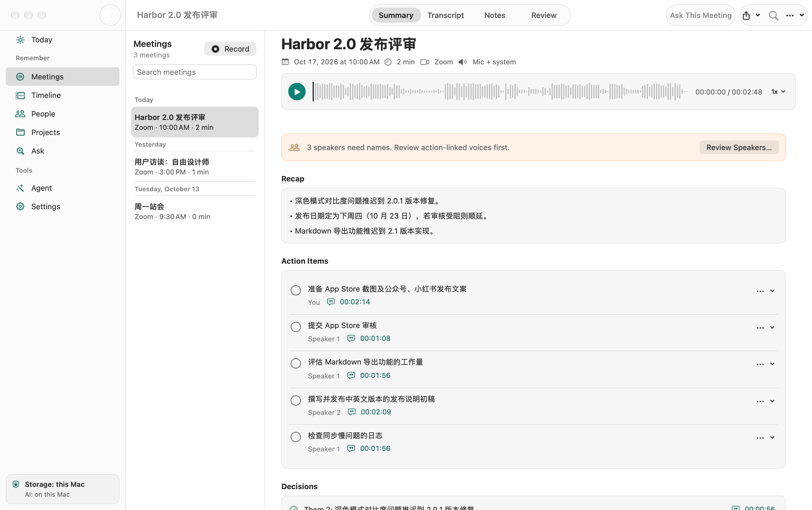Screen dimensions: 812x510
Task: Expand the 撰写并发布中英文版本 action item
Action: point(772,401)
